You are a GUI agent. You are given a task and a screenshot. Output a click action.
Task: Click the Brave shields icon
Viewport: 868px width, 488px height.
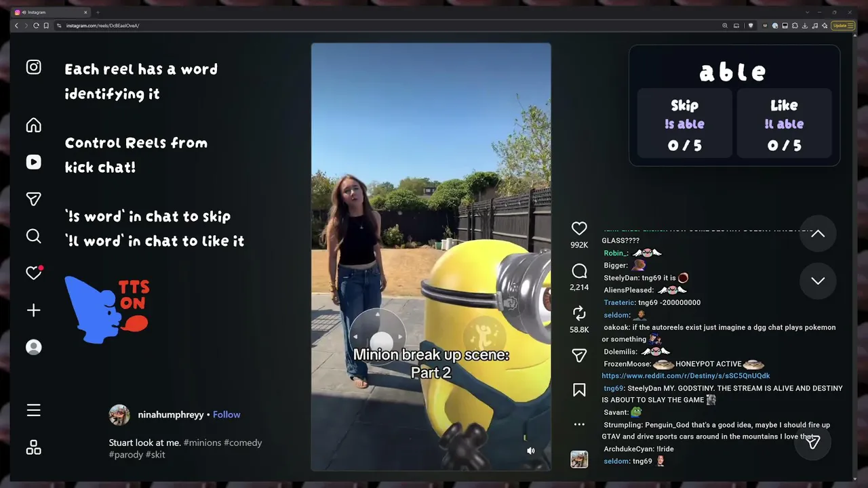(x=750, y=26)
